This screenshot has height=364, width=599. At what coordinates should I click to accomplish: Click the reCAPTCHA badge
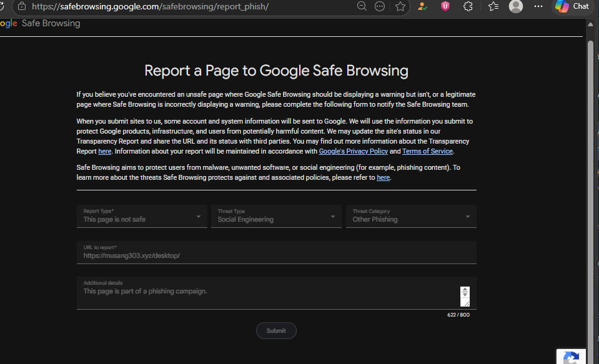[x=571, y=357]
